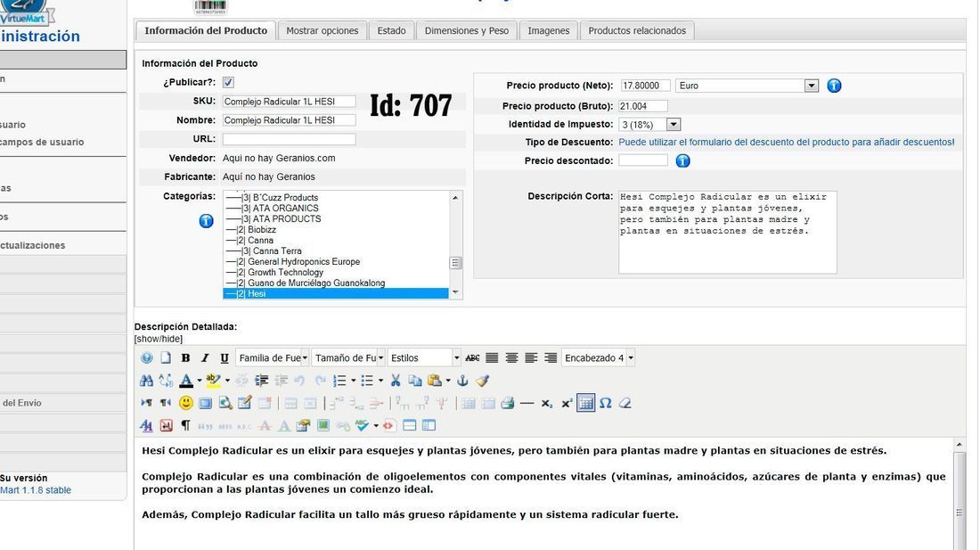The width and height of the screenshot is (980, 550).
Task: Expand the bullet list style arrow
Action: 380,381
